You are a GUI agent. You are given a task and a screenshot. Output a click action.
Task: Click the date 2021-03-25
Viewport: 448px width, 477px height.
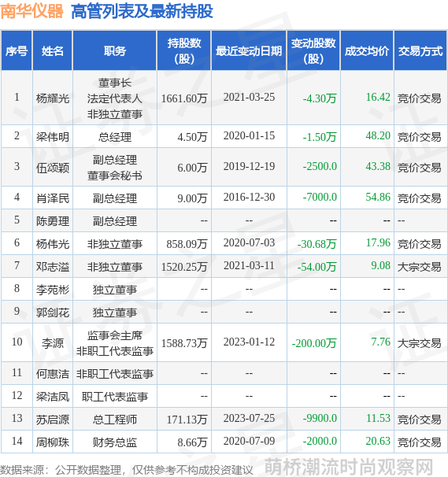[x=249, y=97]
